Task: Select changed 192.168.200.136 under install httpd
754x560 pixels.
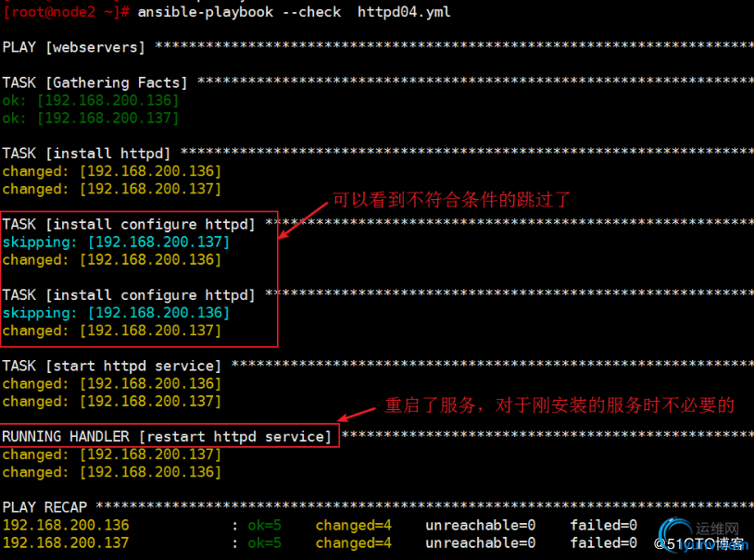Action: [x=112, y=171]
